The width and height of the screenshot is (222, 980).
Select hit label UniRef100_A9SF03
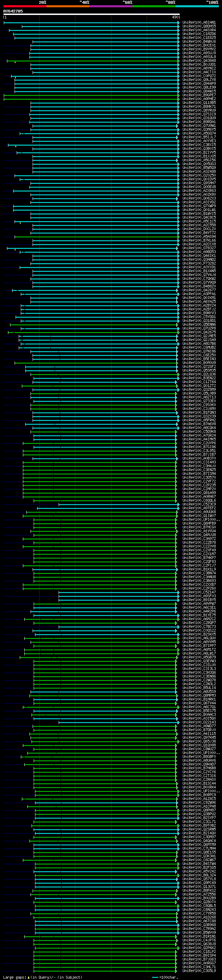point(199,596)
